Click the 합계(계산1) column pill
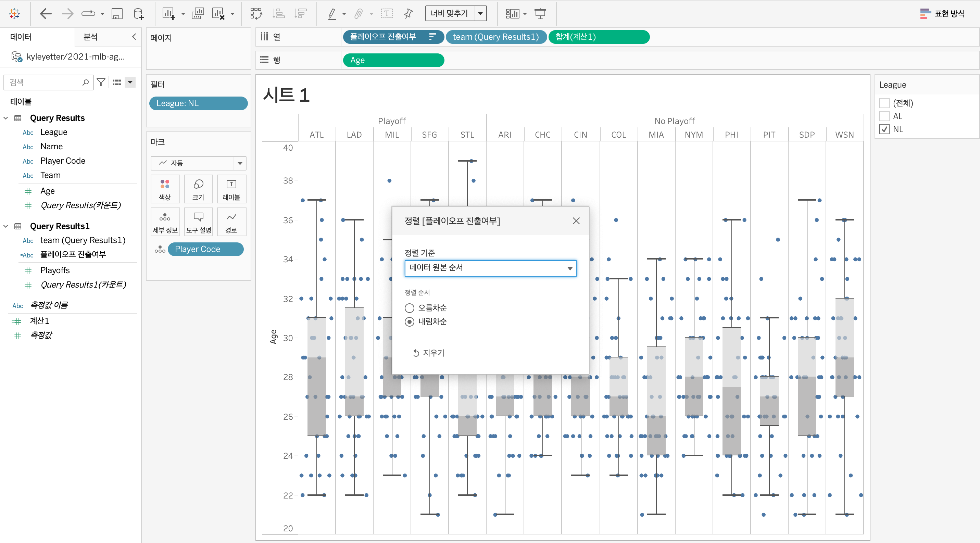980x543 pixels. click(x=599, y=37)
